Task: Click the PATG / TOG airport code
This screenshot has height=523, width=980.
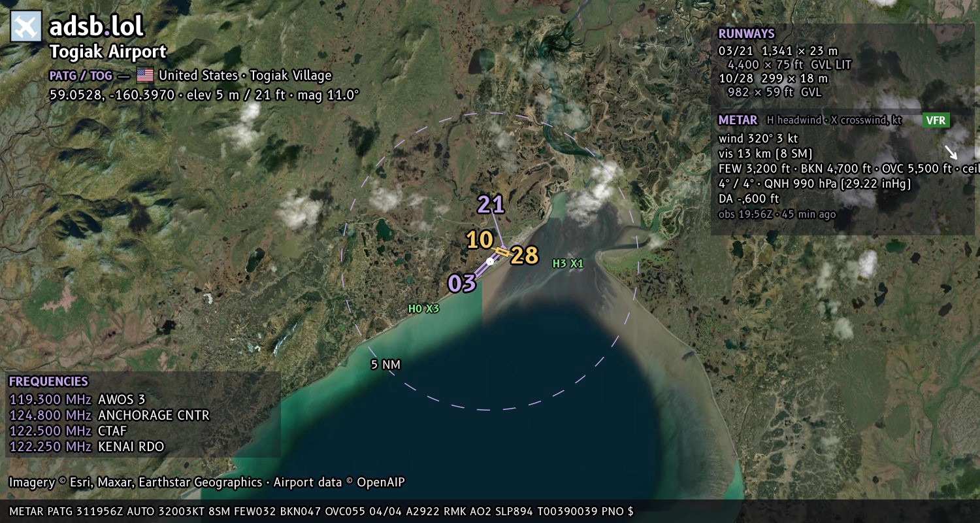Action: tap(81, 76)
